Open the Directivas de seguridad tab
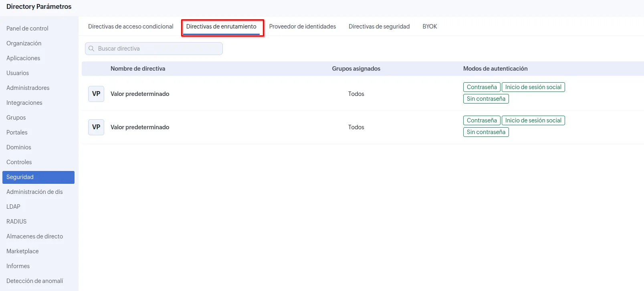 click(379, 26)
